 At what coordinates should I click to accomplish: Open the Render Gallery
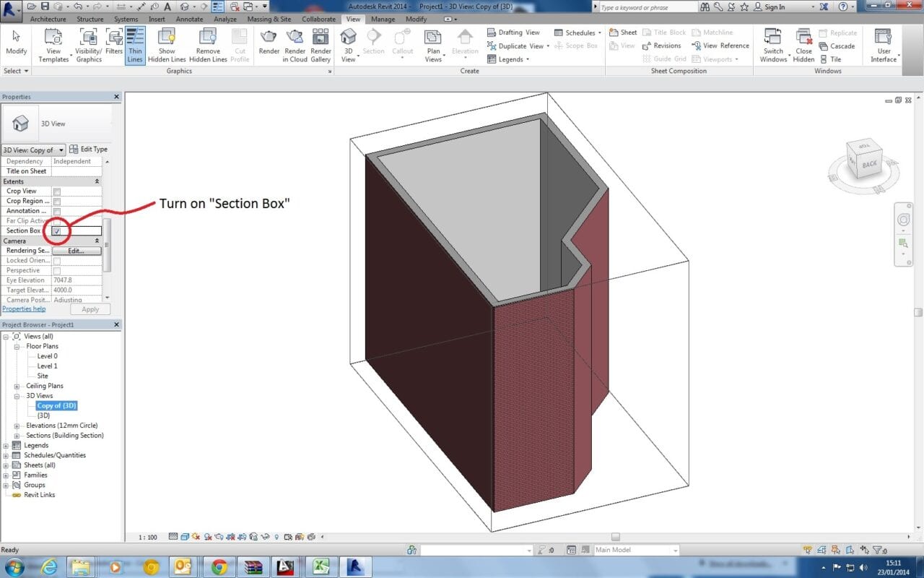click(x=320, y=43)
